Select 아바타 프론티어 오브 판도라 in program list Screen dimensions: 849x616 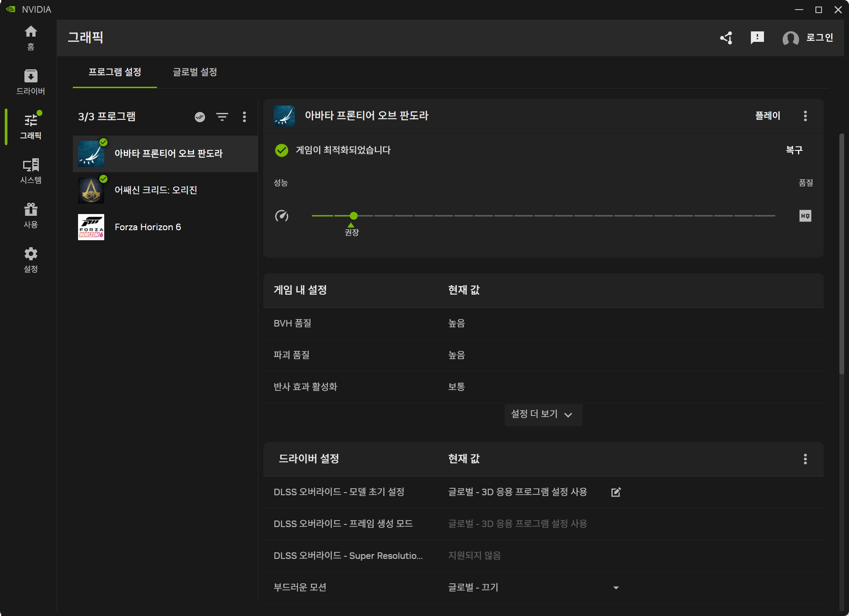click(165, 154)
